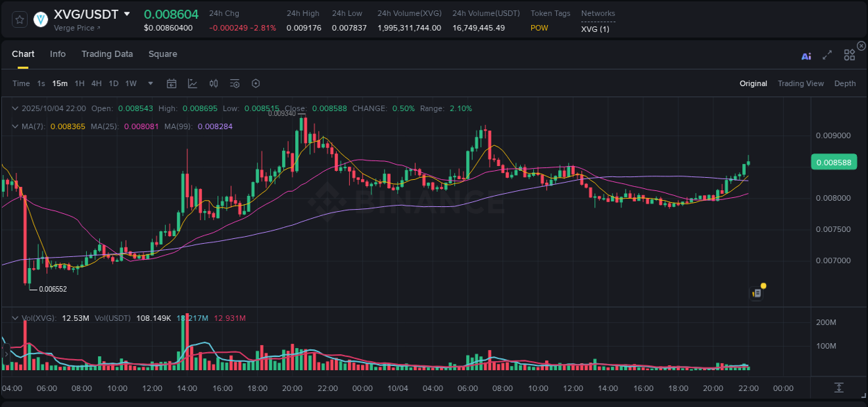This screenshot has height=407, width=868.
Task: Click the candlestick display icon in chart toolbar
Action: click(x=213, y=83)
